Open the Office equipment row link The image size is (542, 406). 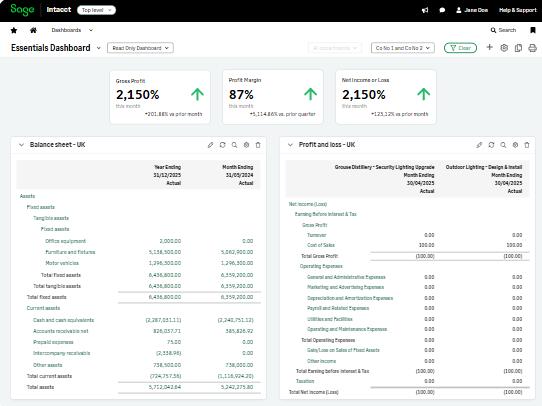[65, 241]
